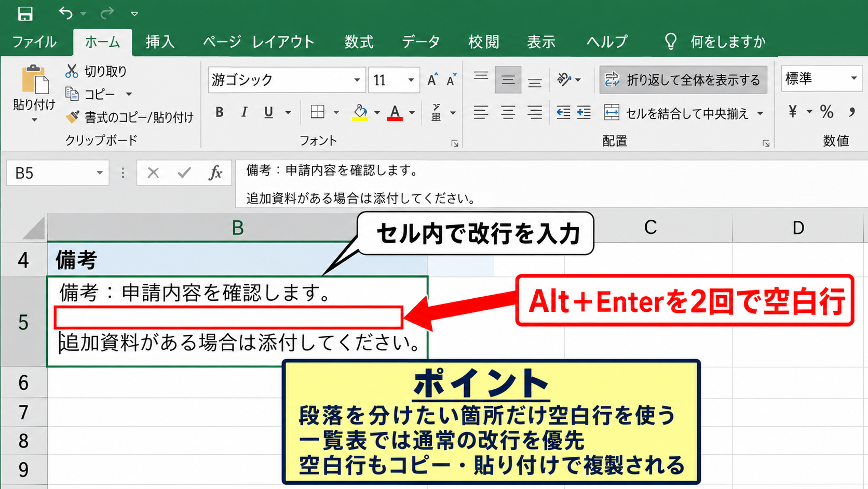Open the font color dropdown arrow

pos(412,113)
